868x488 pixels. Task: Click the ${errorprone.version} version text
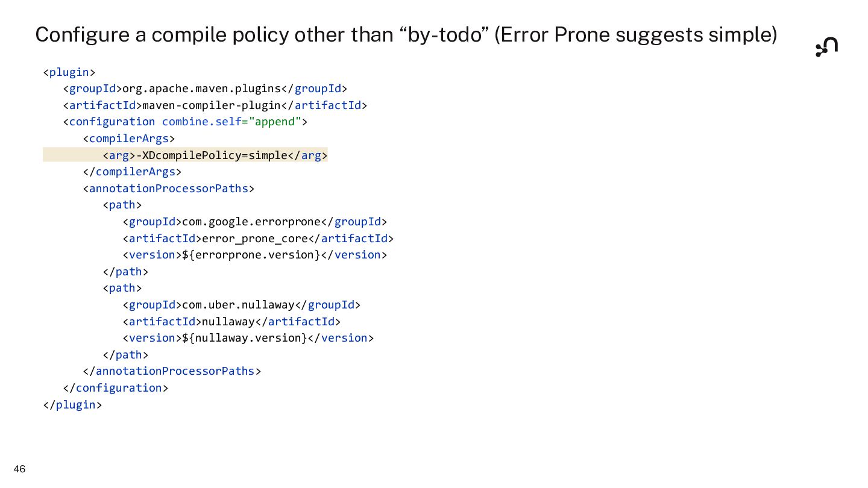[251, 255]
